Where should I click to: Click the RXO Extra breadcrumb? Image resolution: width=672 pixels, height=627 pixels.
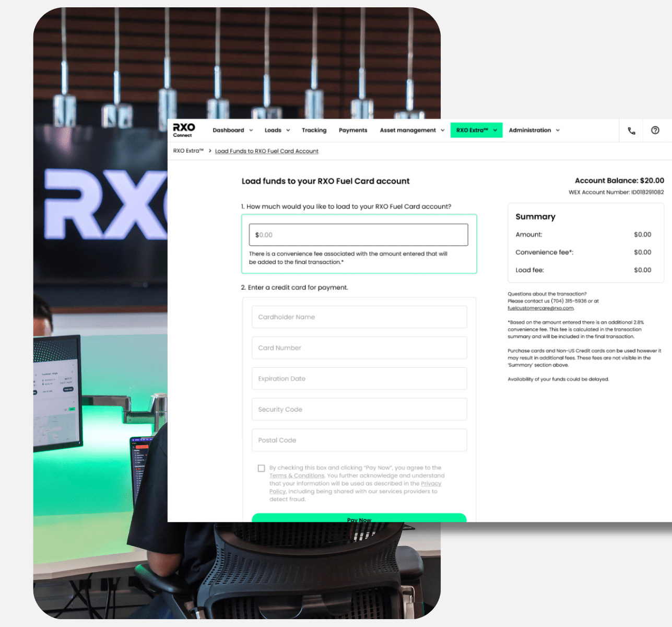(188, 150)
